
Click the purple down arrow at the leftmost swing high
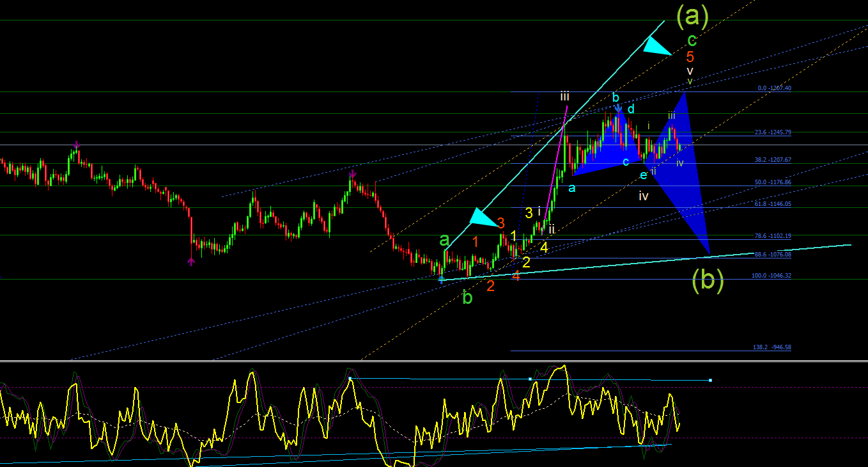77,145
